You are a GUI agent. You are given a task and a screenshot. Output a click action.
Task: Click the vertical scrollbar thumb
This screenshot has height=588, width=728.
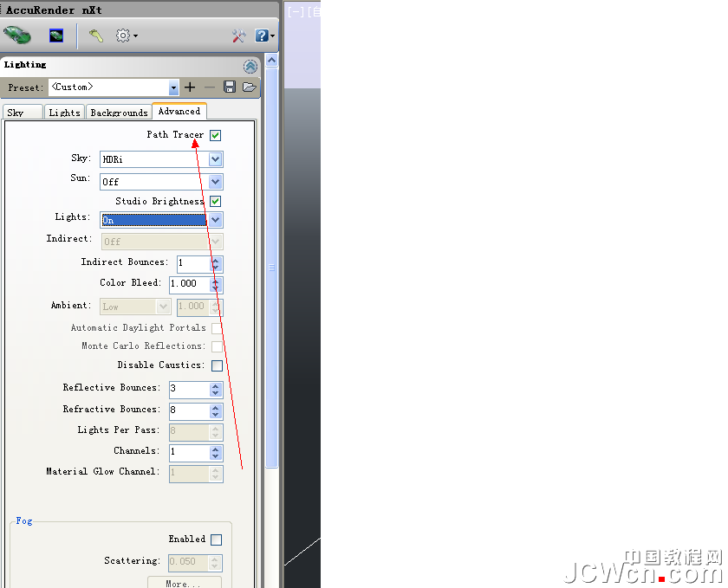(x=271, y=268)
